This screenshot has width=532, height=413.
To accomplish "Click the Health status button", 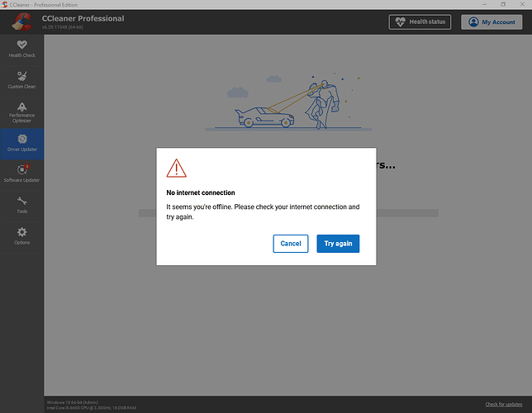I will 420,22.
